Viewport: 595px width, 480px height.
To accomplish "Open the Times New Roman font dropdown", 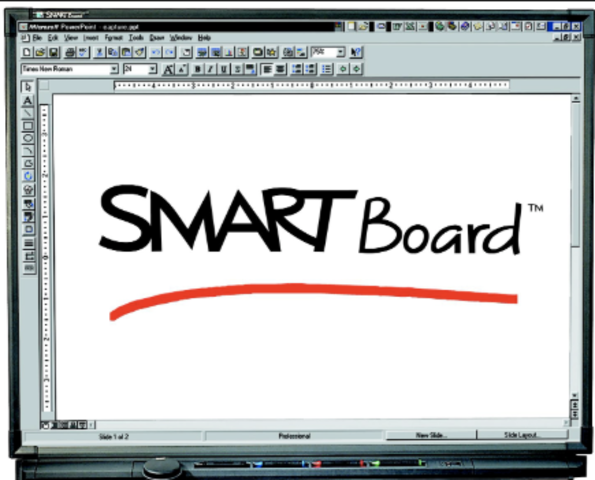I will pyautogui.click(x=114, y=69).
